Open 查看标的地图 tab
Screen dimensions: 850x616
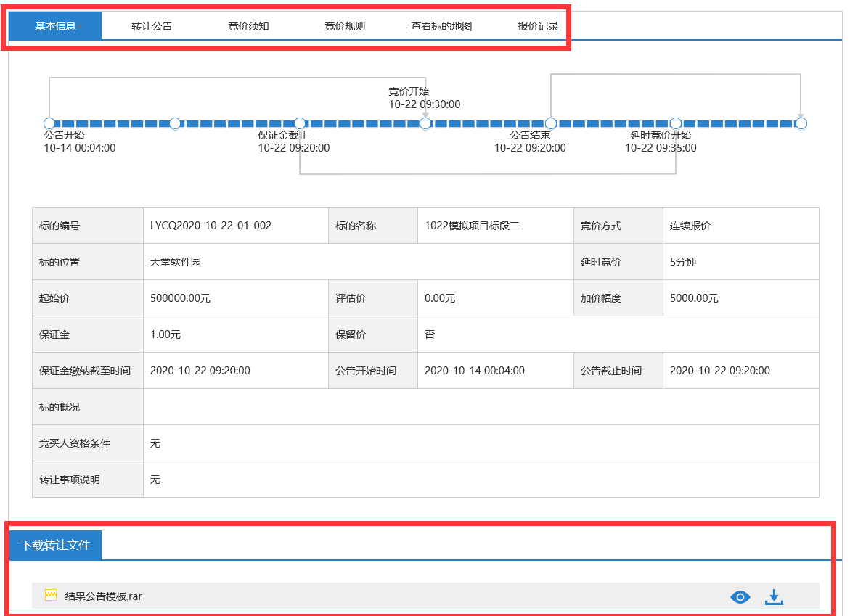tap(441, 27)
